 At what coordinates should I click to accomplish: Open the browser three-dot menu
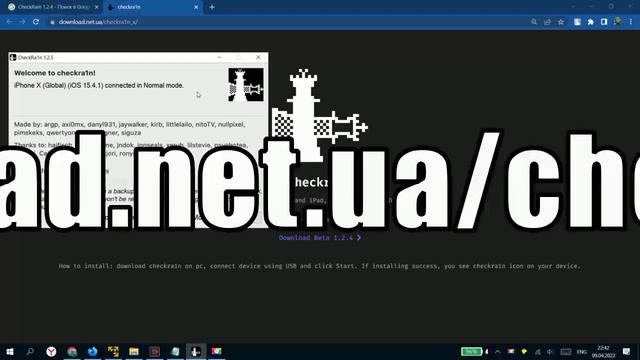coord(631,22)
